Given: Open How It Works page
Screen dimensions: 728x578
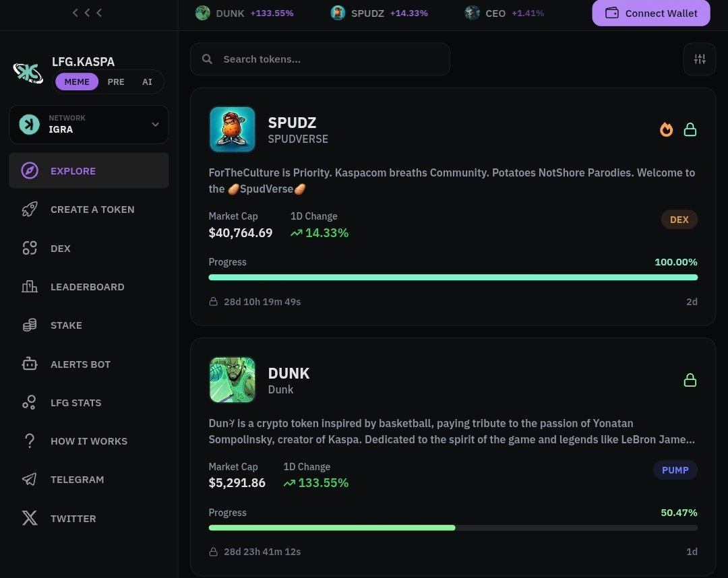Looking at the screenshot, I should [89, 441].
